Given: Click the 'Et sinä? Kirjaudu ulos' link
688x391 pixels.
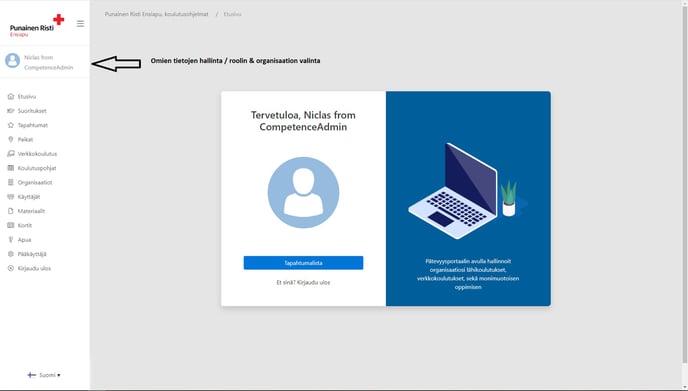Looking at the screenshot, I should click(303, 283).
